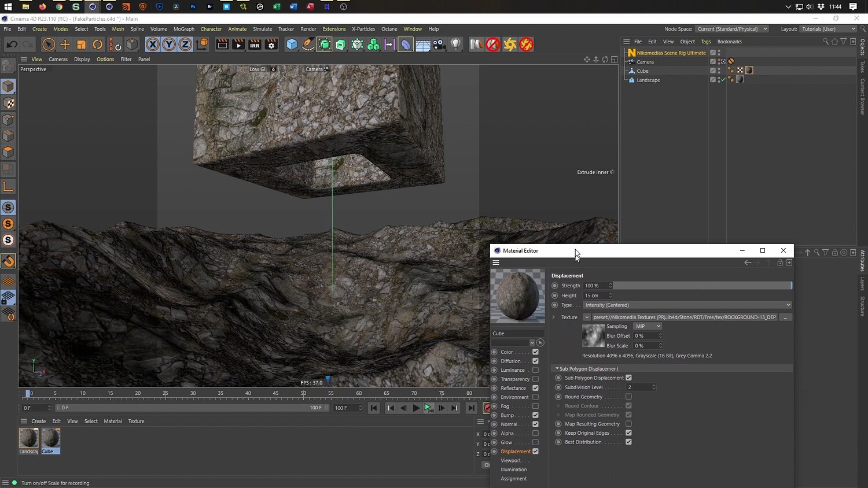Image resolution: width=868 pixels, height=488 pixels.
Task: Enable the Luminance channel checkbox
Action: click(x=535, y=370)
